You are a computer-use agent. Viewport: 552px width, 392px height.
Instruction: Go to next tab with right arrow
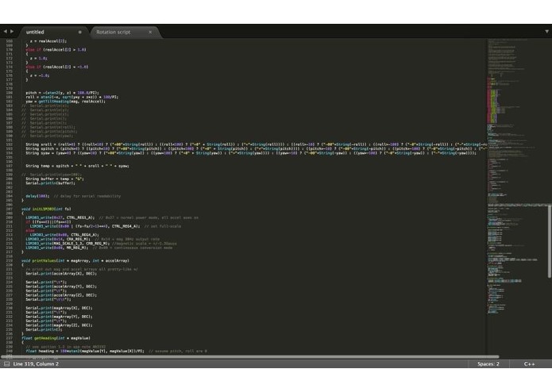[12, 32]
